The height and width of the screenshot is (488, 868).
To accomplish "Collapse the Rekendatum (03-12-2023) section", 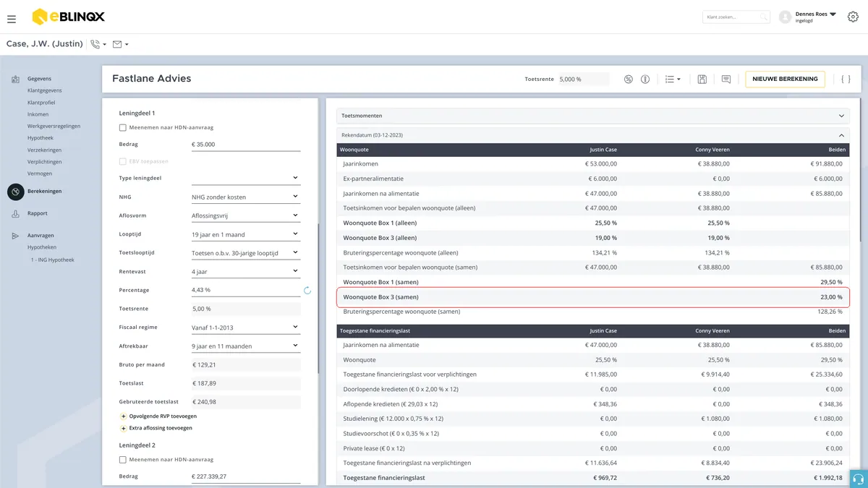I will 593,135.
